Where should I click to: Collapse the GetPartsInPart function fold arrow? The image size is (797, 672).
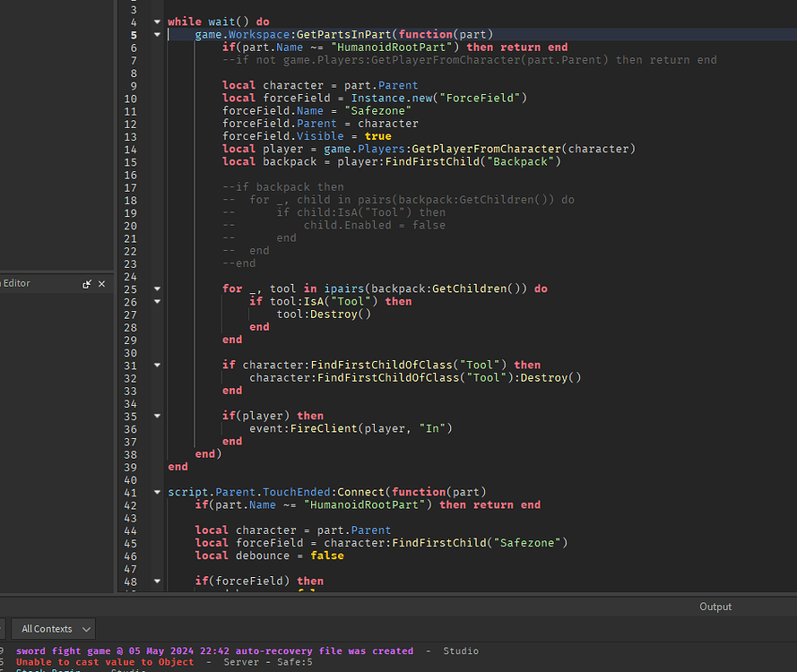[158, 34]
